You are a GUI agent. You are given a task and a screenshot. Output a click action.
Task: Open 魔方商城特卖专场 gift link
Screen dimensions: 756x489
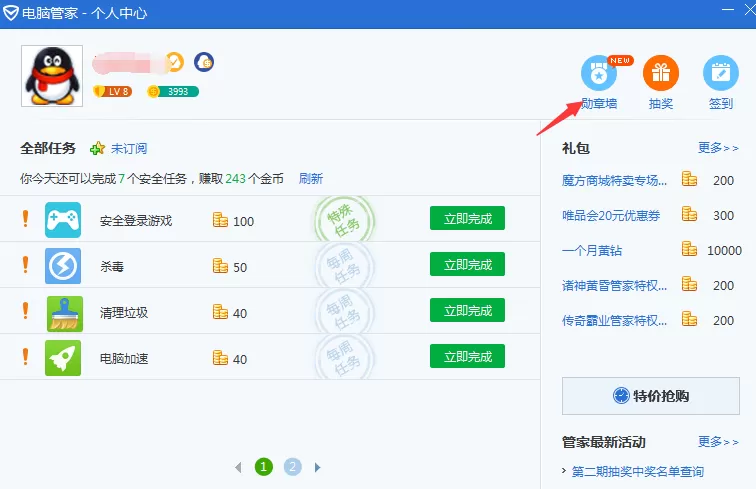click(x=614, y=181)
